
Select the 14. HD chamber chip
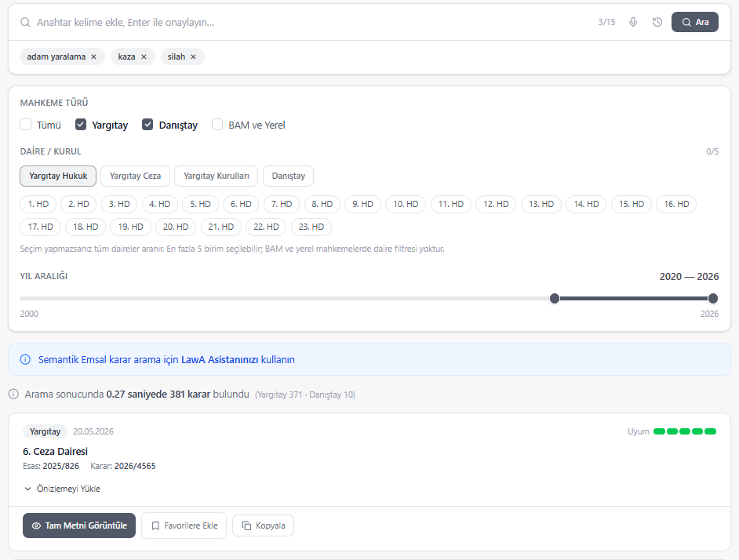pos(586,204)
